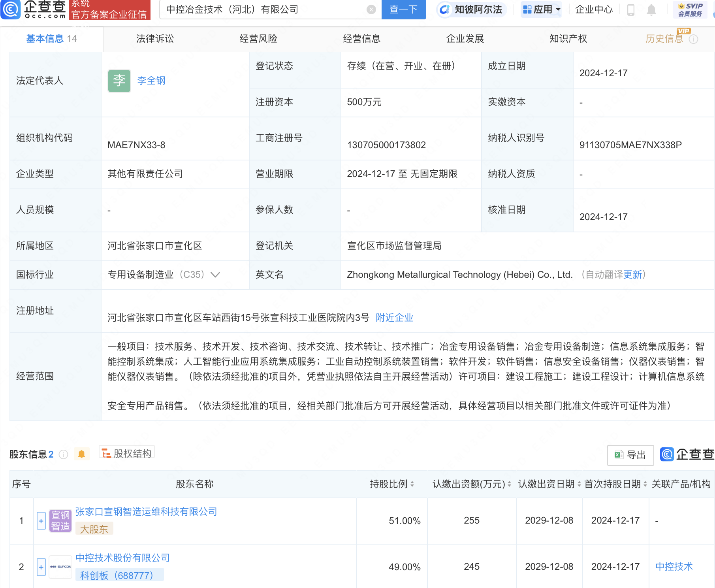Click the SVIP member service badge
Screen dimensions: 715x588
[x=690, y=9]
